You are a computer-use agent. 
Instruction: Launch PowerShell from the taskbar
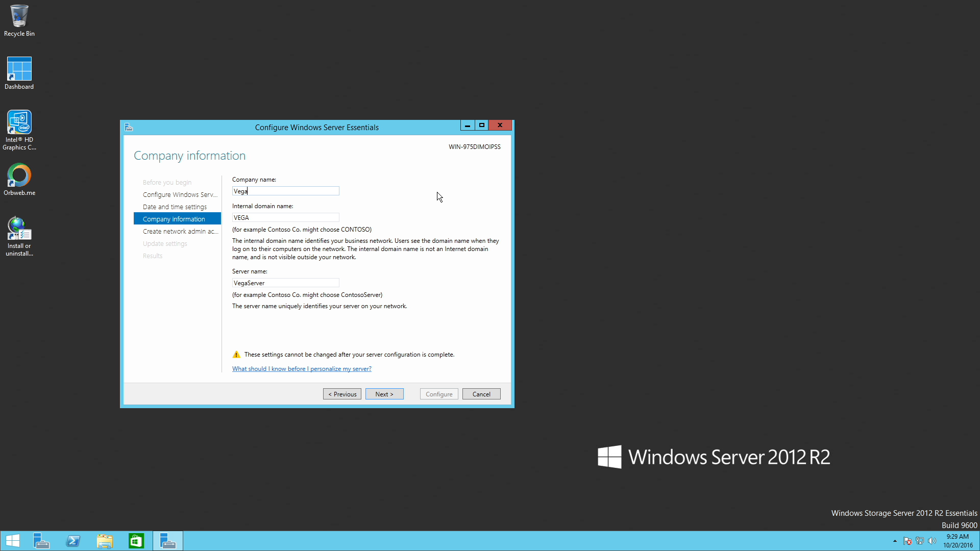[73, 541]
